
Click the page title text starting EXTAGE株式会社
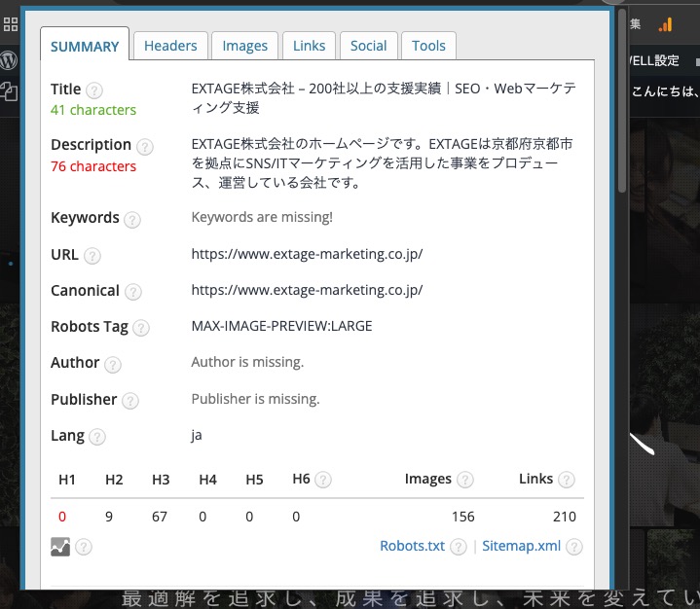click(384, 98)
